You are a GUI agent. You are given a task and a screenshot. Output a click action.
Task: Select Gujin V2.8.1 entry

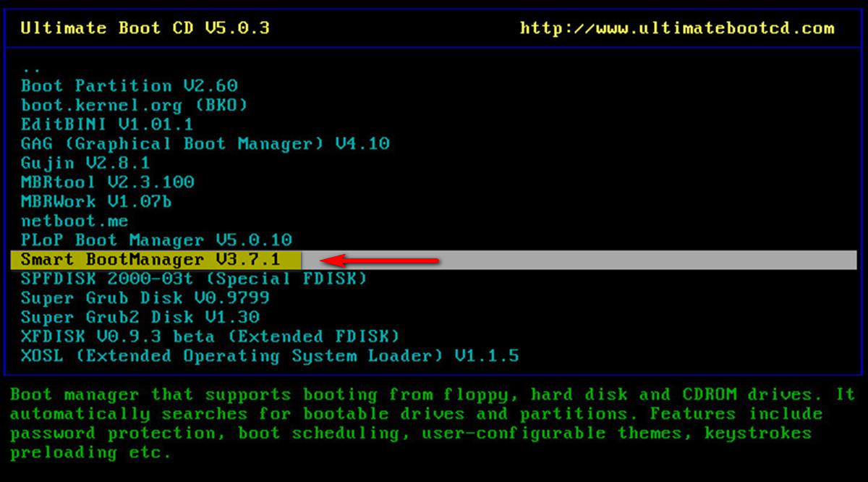click(85, 163)
